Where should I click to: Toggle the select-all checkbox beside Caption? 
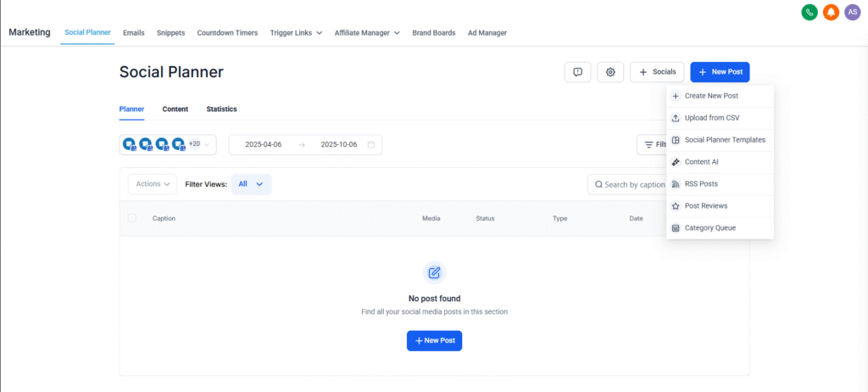(x=132, y=218)
